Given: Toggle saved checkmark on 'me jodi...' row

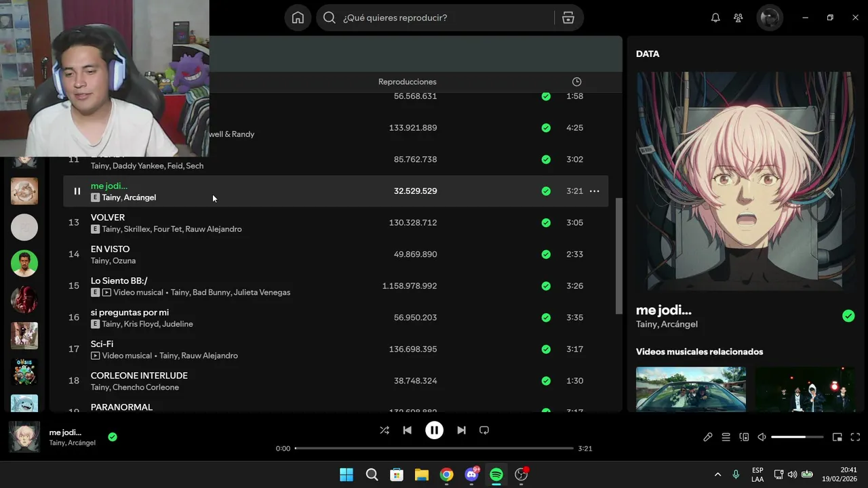Looking at the screenshot, I should click(546, 191).
